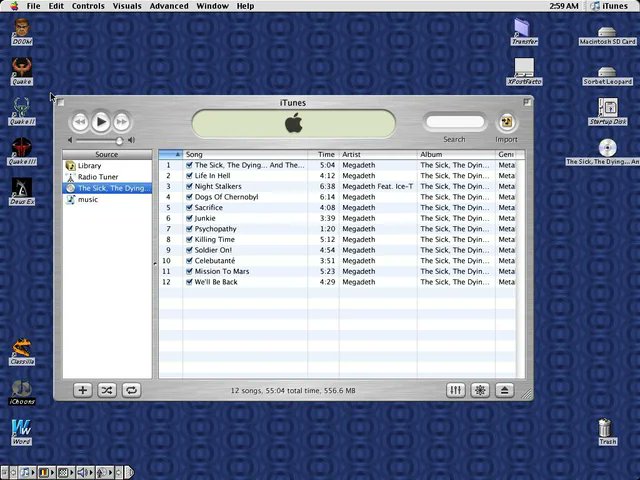Sort by the Song column header
This screenshot has width=640, height=480.
[245, 154]
